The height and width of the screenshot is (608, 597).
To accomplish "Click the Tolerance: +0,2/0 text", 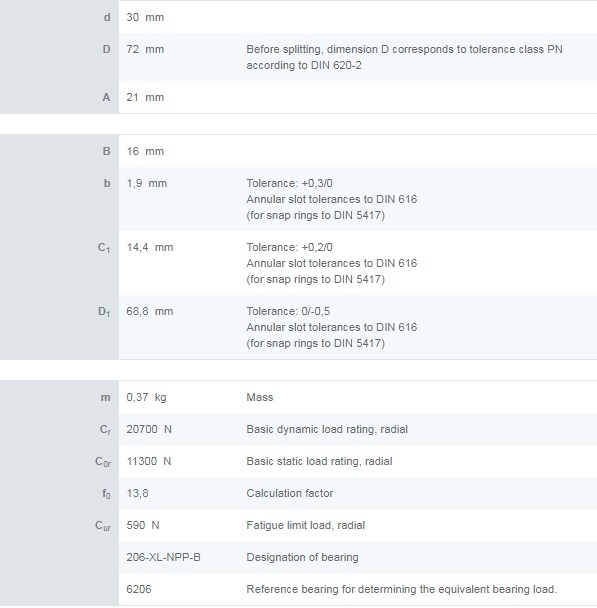I will click(290, 247).
